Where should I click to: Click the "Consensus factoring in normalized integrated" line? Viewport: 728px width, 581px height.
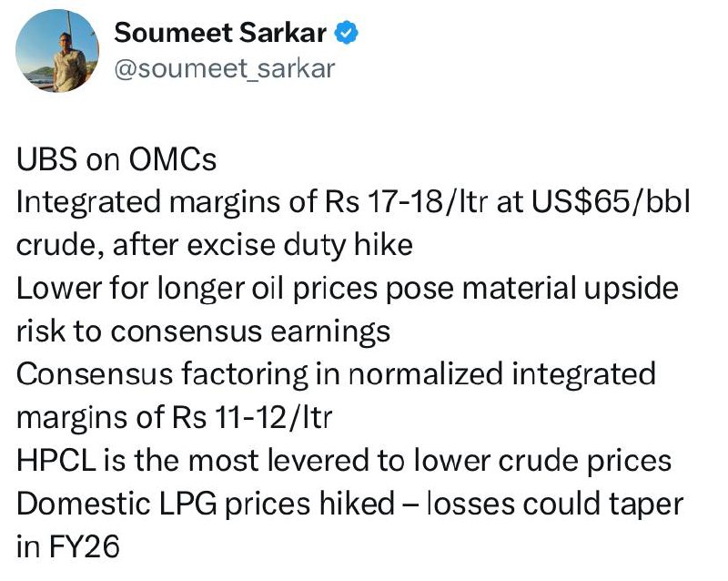click(336, 374)
